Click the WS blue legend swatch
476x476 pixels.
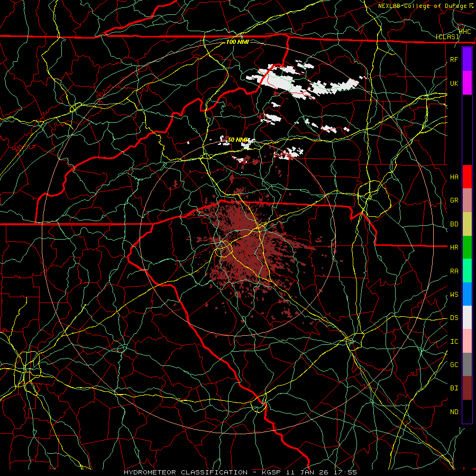[467, 294]
